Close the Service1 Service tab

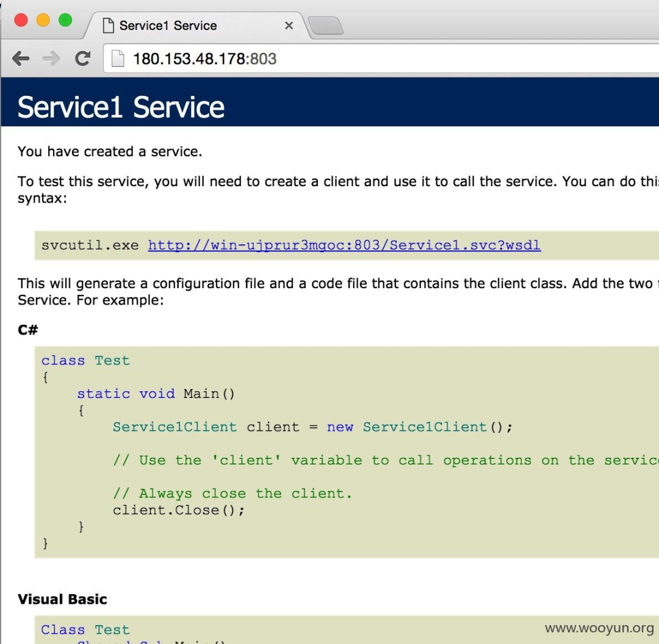point(289,26)
